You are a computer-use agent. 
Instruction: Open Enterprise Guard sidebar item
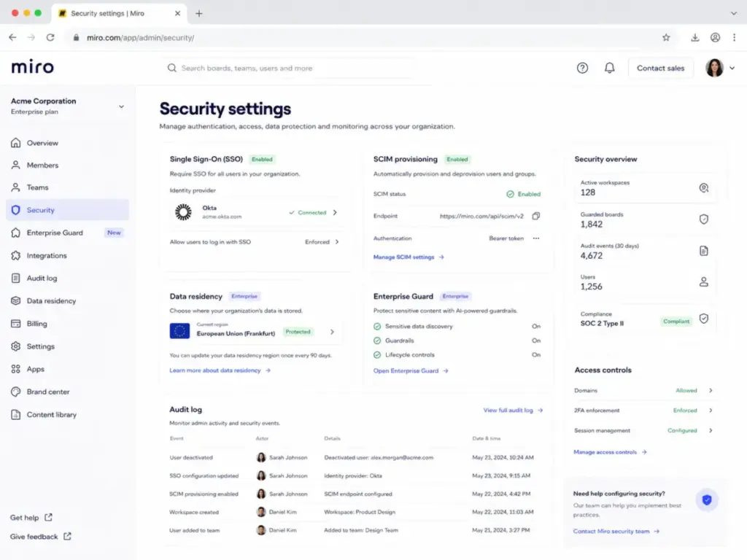[67, 233]
